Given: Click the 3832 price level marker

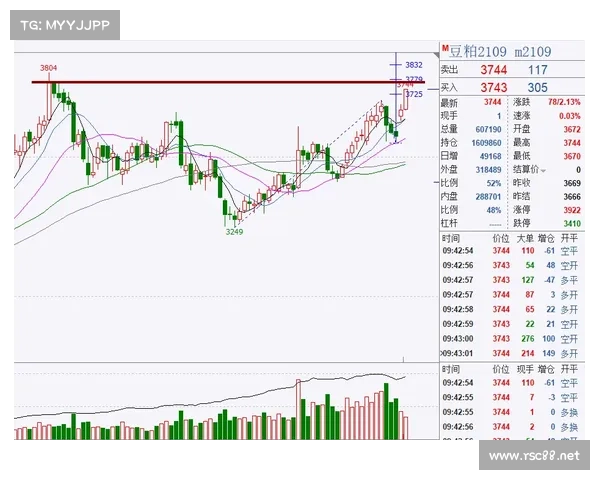Looking at the screenshot, I should tap(414, 64).
